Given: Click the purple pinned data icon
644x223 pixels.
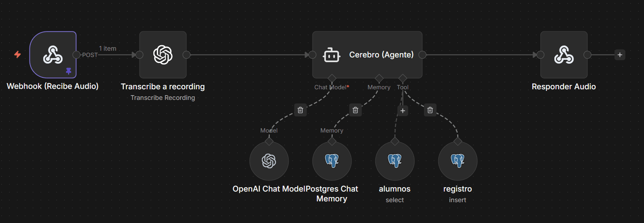Looking at the screenshot, I should coord(69,71).
